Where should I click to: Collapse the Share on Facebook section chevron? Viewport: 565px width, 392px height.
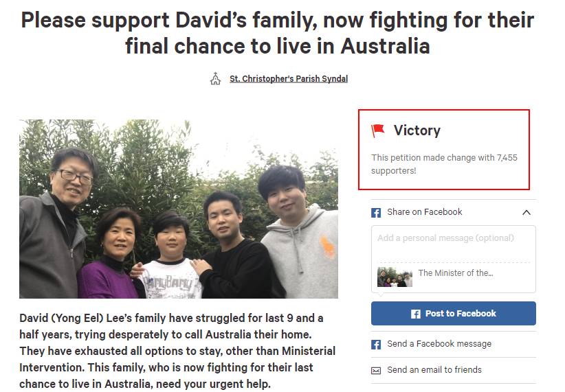(x=527, y=212)
